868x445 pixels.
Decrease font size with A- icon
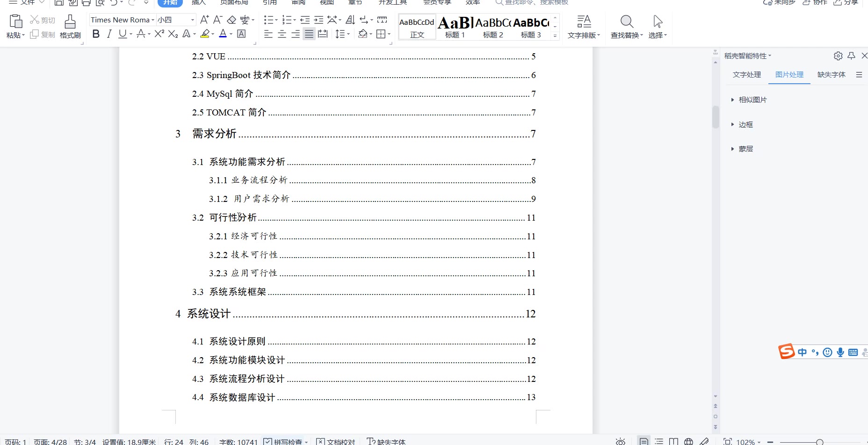pyautogui.click(x=217, y=20)
